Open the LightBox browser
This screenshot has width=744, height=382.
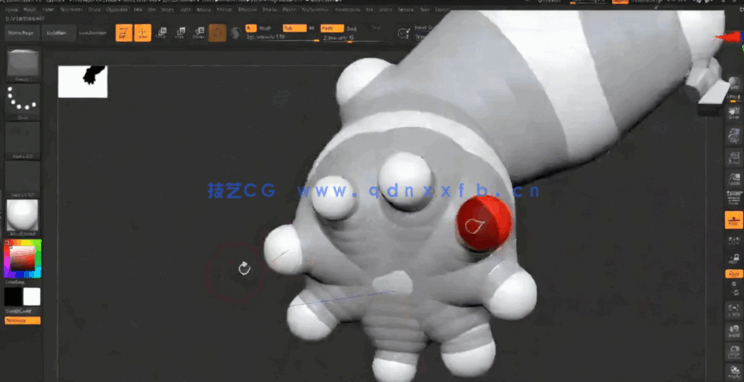point(59,33)
